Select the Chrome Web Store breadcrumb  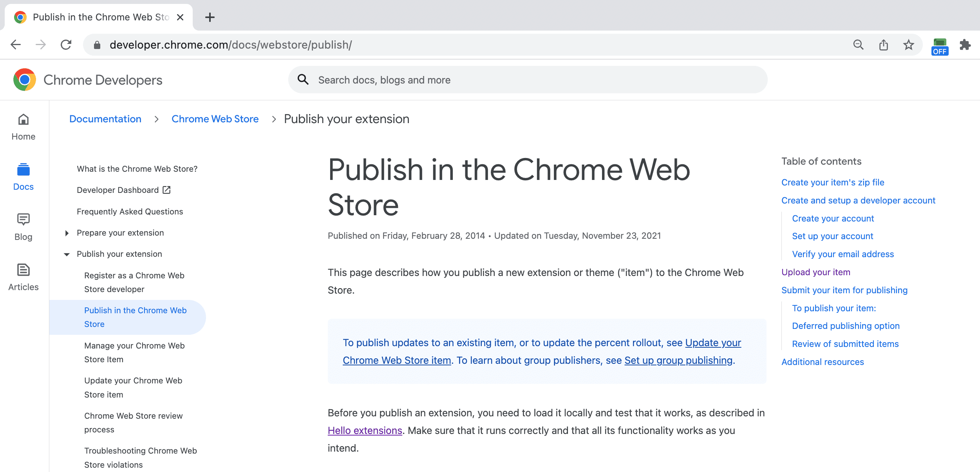(x=215, y=119)
